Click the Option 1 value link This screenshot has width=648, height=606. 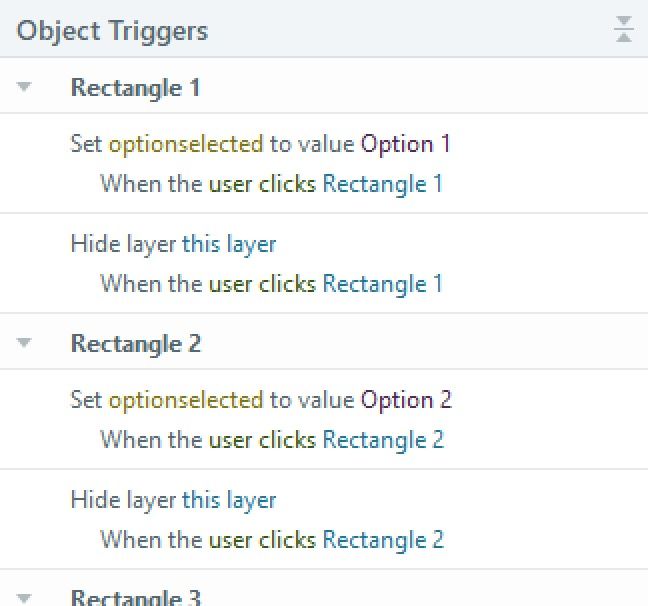406,144
